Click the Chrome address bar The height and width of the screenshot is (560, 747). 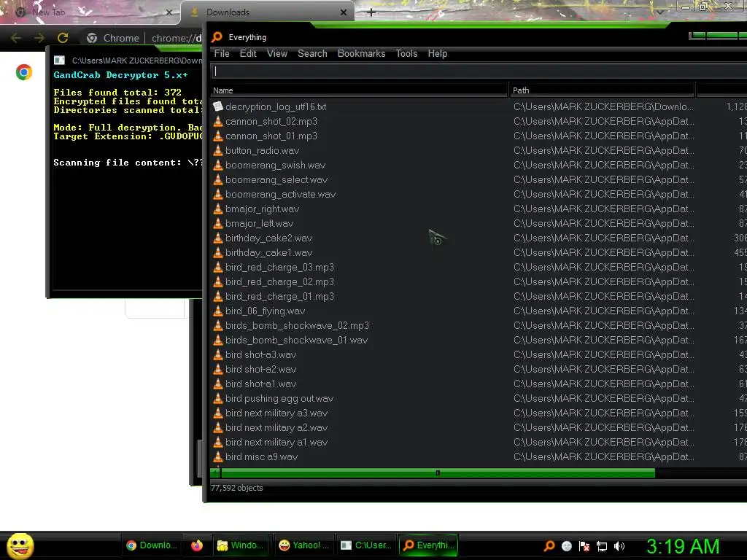143,38
